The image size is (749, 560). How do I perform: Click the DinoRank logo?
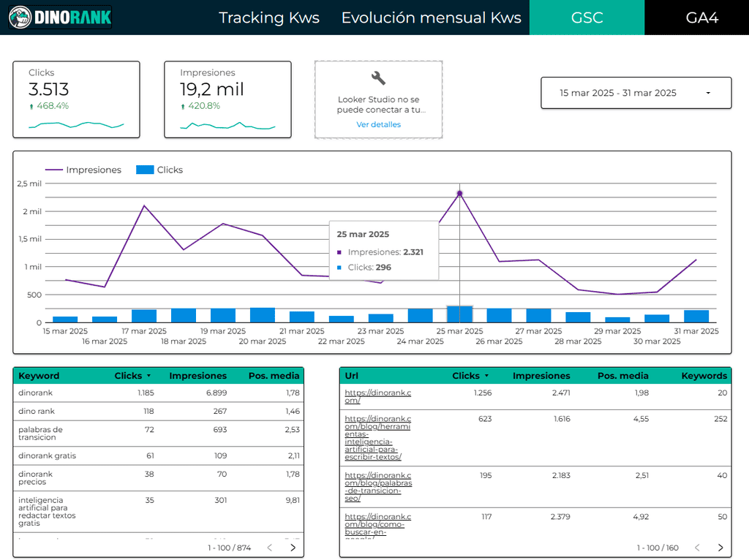click(60, 18)
